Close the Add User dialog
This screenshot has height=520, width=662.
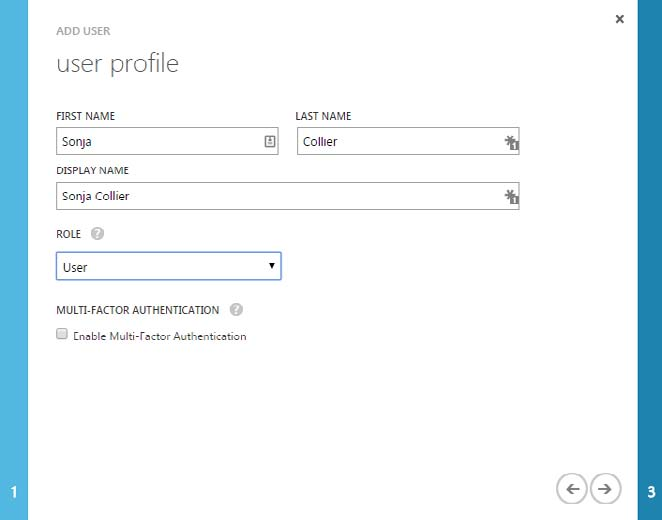[x=620, y=19]
